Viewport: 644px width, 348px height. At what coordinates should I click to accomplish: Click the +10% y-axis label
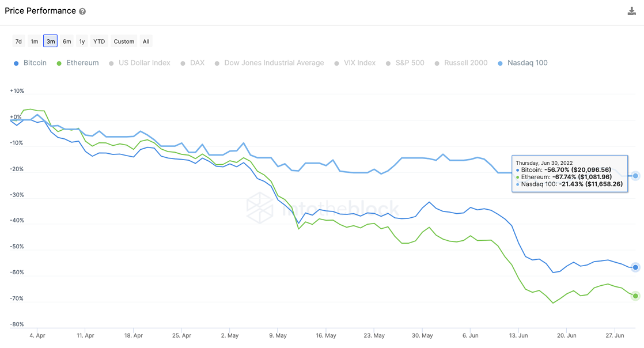pos(17,91)
